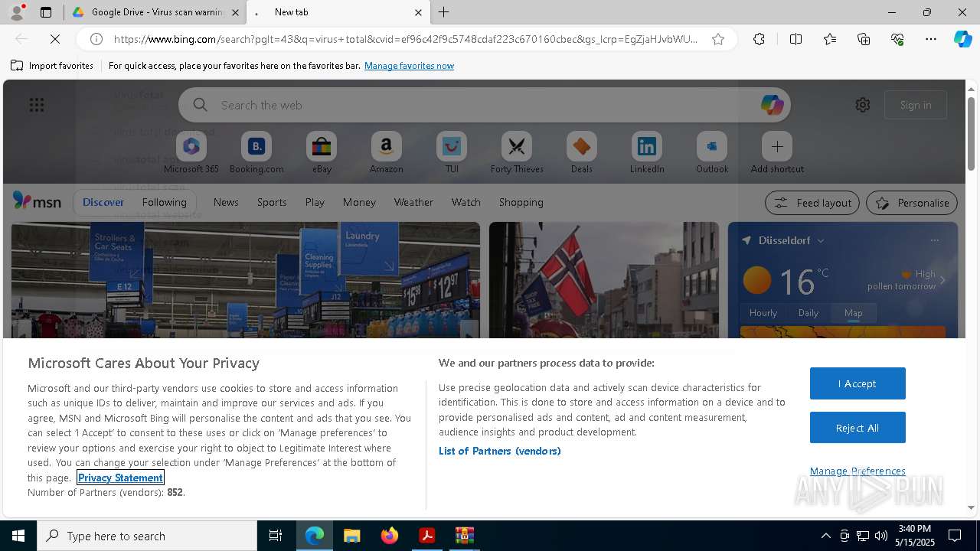Click the Copilot icon in search box

[x=772, y=105]
